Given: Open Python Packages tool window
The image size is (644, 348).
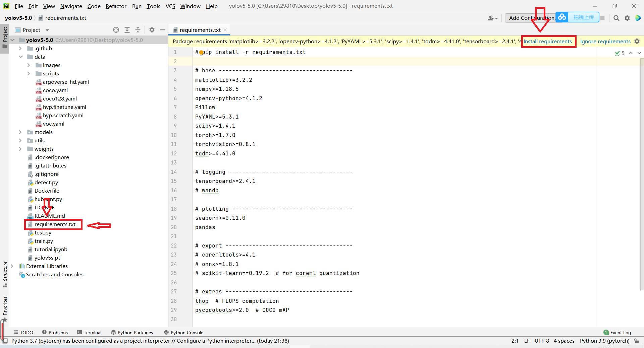Looking at the screenshot, I should coord(132,333).
